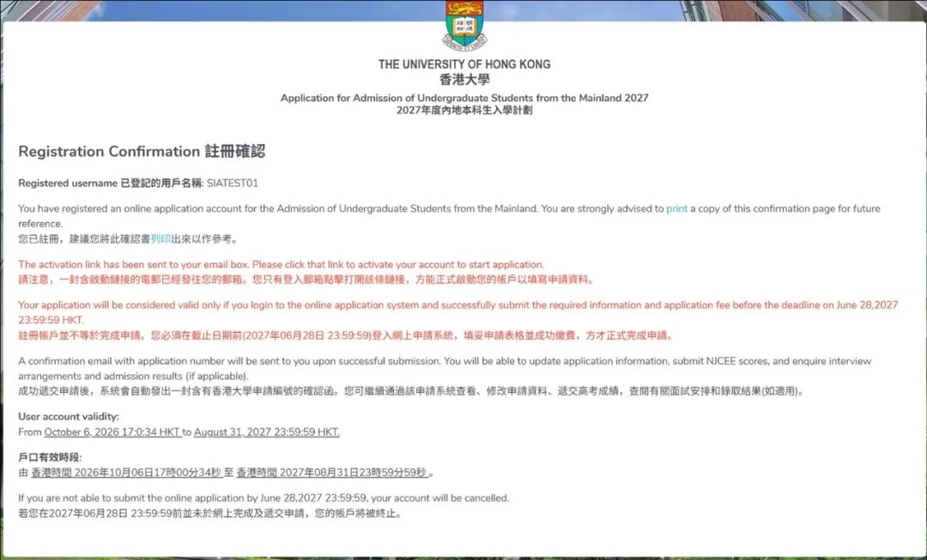
Task: Click the 'User account validity:' label
Action: click(x=69, y=417)
